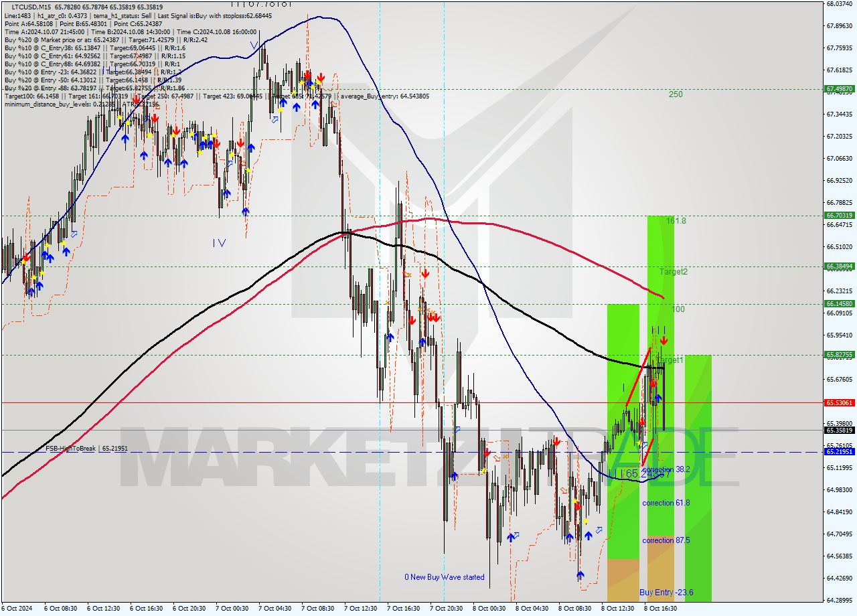Click the 'Buy Entry -23.6' label

coord(666,593)
